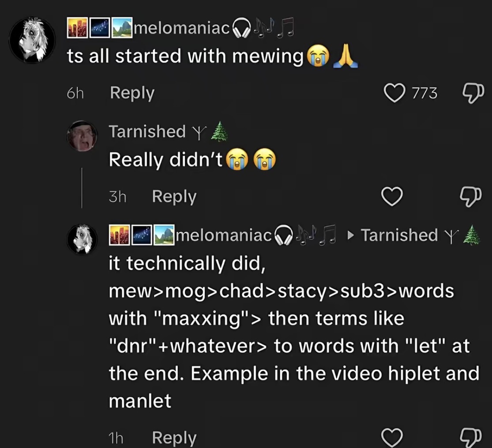Screen dimensions: 492x448
Task: Reply to Tarnished's 3h comment
Action: 174,197
